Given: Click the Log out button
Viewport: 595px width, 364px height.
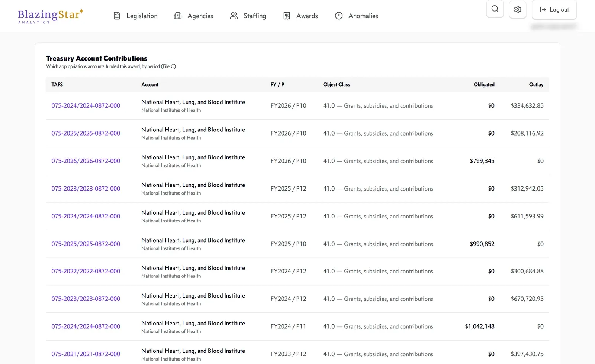Looking at the screenshot, I should pos(554,10).
